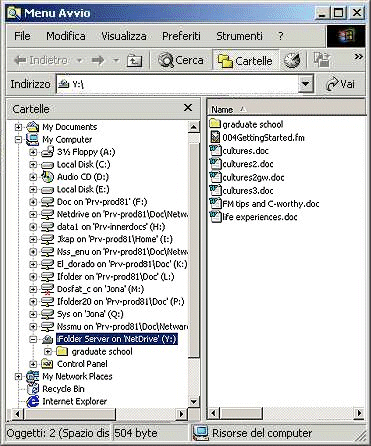The image size is (371, 446).
Task: Collapse the My Computer tree node
Action: [x=18, y=140]
